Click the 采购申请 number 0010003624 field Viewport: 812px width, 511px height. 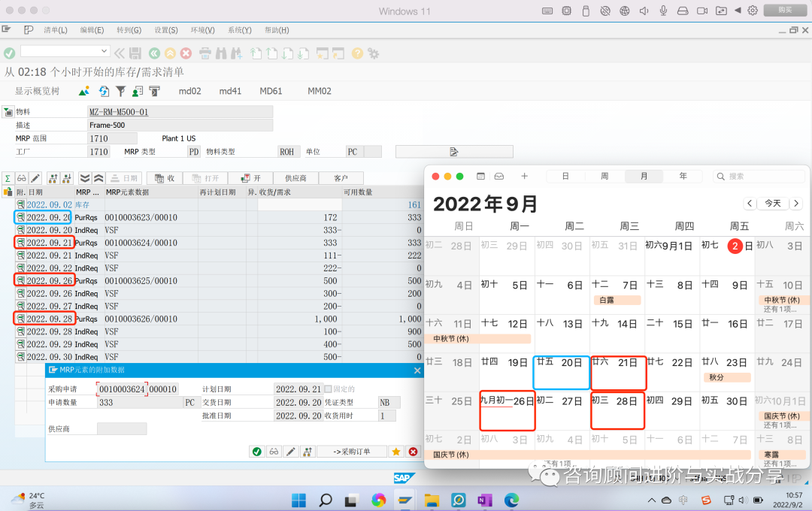pyautogui.click(x=123, y=389)
